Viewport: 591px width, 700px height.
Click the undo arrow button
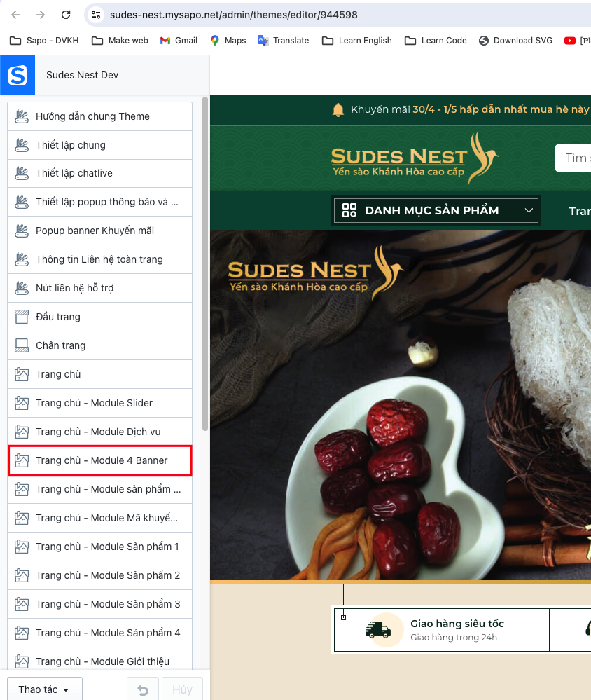(x=143, y=689)
